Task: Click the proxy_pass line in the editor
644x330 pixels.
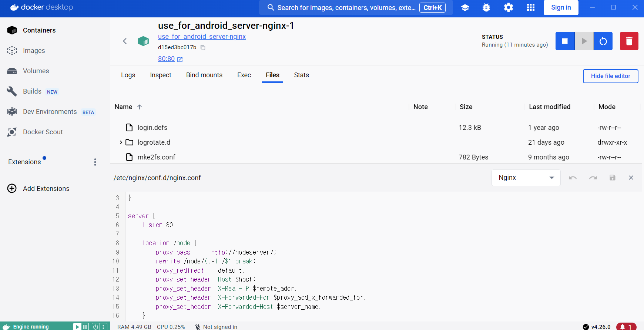Action: point(216,252)
